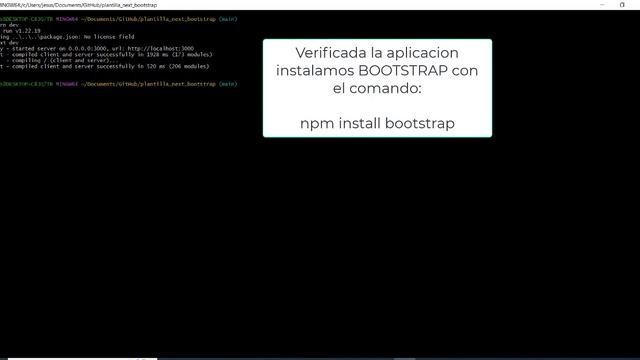This screenshot has height=360, width=640.
Task: Click the line reporting compiled in 1928 ms
Action: pos(106,54)
